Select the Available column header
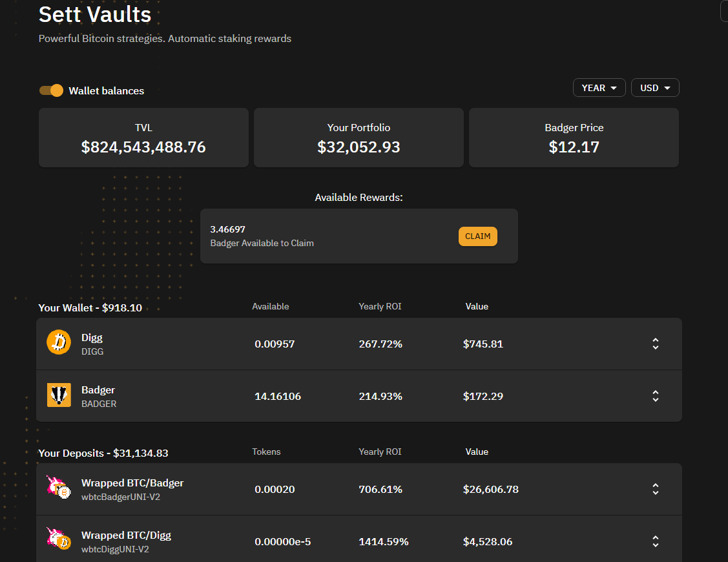Viewport: 728px width, 562px height. 270,307
